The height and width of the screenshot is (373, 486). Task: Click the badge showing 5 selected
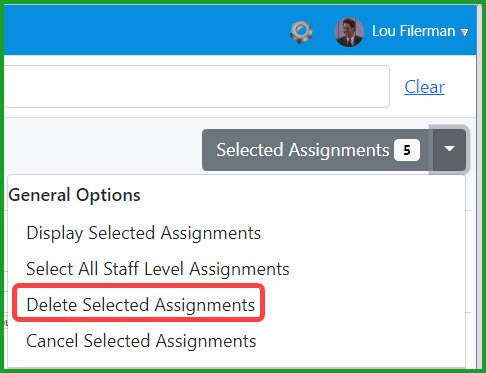coord(407,150)
